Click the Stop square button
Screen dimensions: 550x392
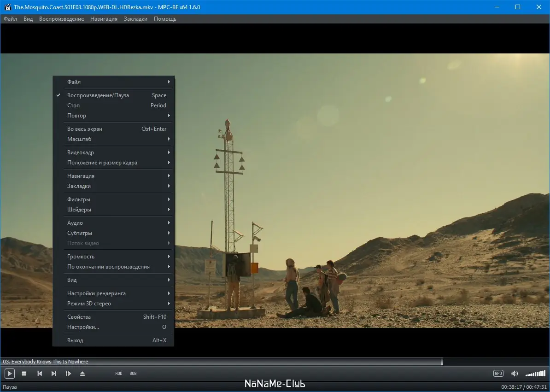[24, 374]
